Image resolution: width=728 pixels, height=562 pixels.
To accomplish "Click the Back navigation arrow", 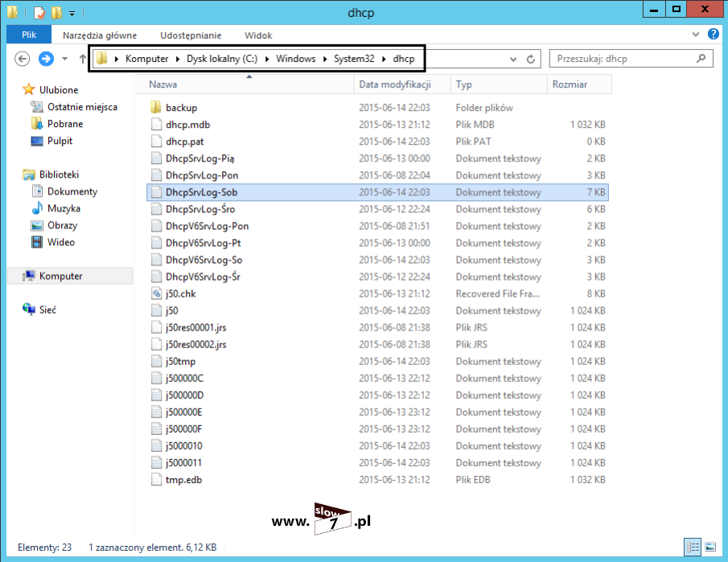I will [x=23, y=59].
